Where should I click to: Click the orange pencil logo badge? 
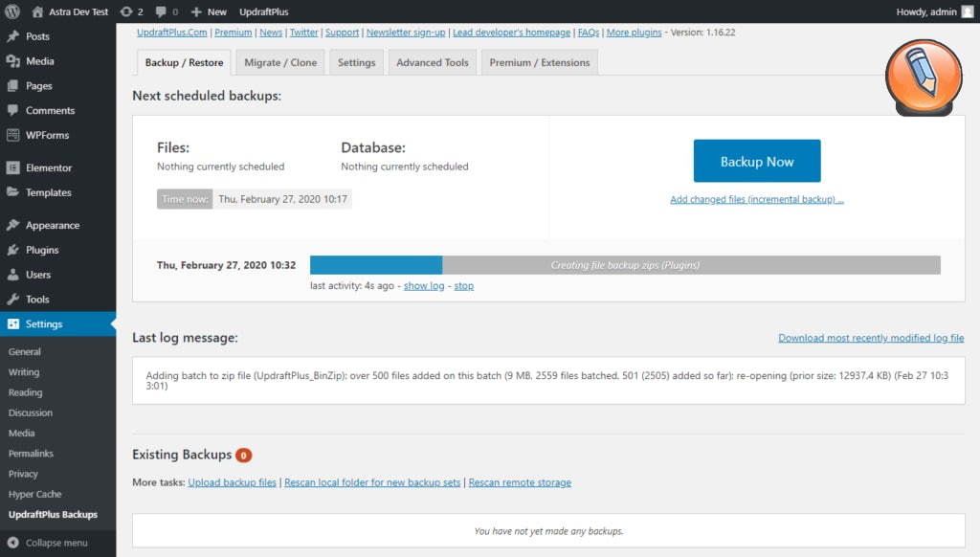[924, 78]
